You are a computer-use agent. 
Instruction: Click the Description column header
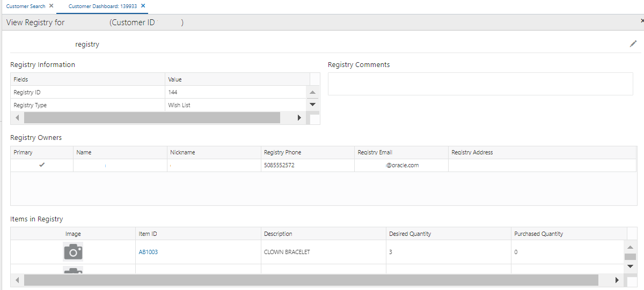pyautogui.click(x=323, y=234)
